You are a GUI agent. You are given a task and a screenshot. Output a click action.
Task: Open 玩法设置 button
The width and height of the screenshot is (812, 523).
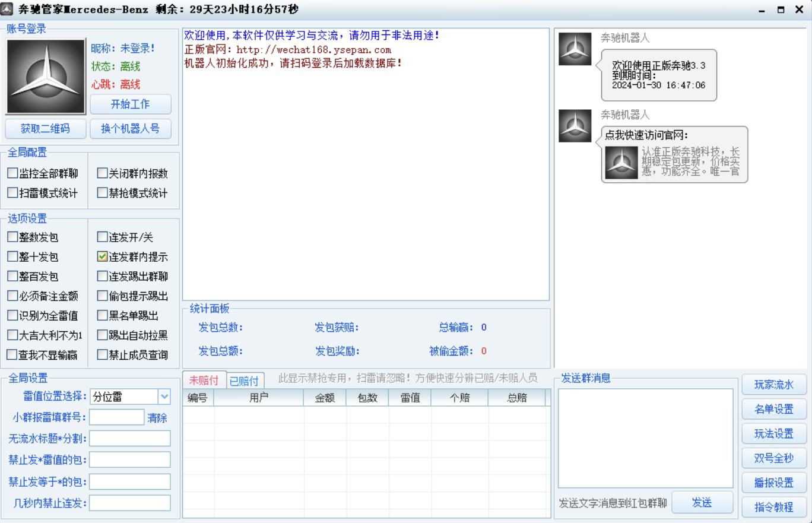click(x=774, y=433)
